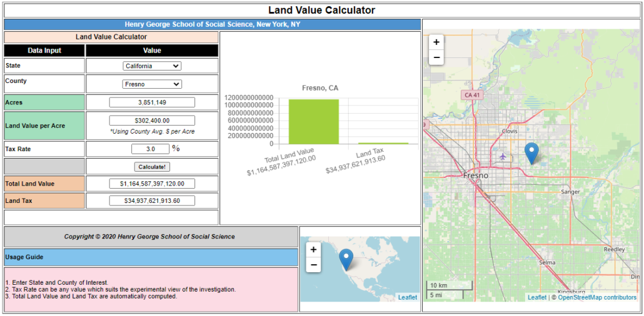Click the blue pin on the overview map
Image resolution: width=644 pixels, height=316 pixels.
click(x=346, y=259)
